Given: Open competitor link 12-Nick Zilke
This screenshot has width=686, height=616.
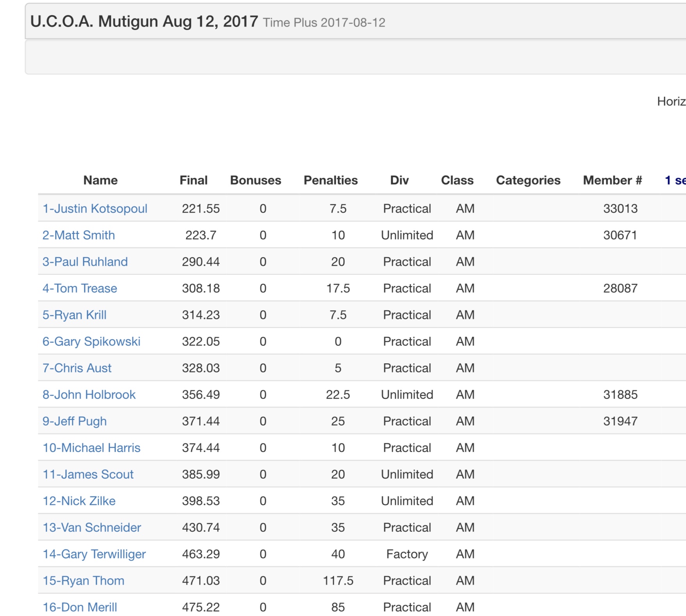Looking at the screenshot, I should pyautogui.click(x=79, y=501).
